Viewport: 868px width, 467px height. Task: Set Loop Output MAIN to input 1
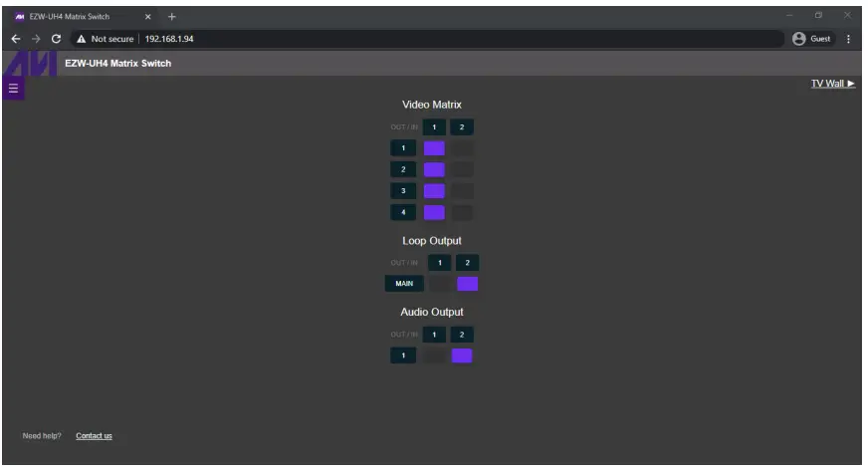pos(440,284)
